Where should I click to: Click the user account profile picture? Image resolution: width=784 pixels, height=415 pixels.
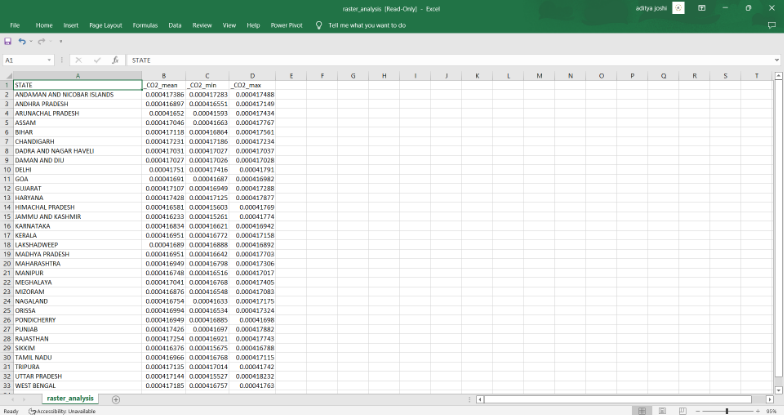click(678, 8)
